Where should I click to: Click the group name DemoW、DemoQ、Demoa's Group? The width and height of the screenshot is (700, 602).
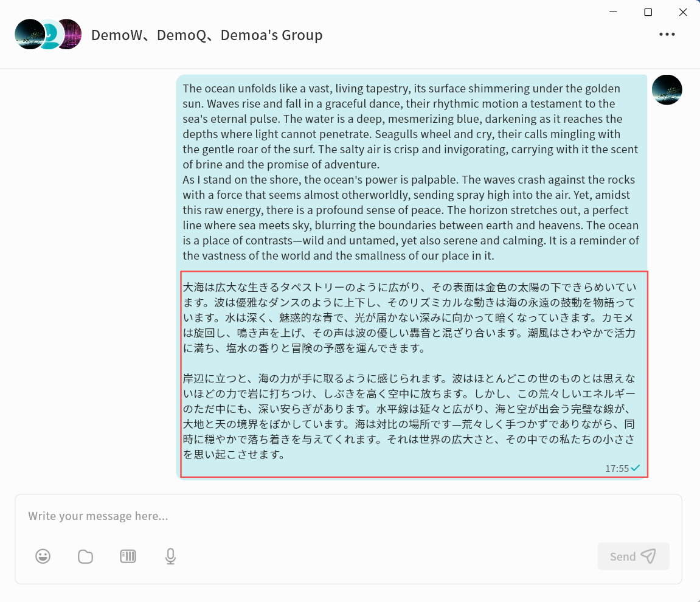(x=207, y=35)
